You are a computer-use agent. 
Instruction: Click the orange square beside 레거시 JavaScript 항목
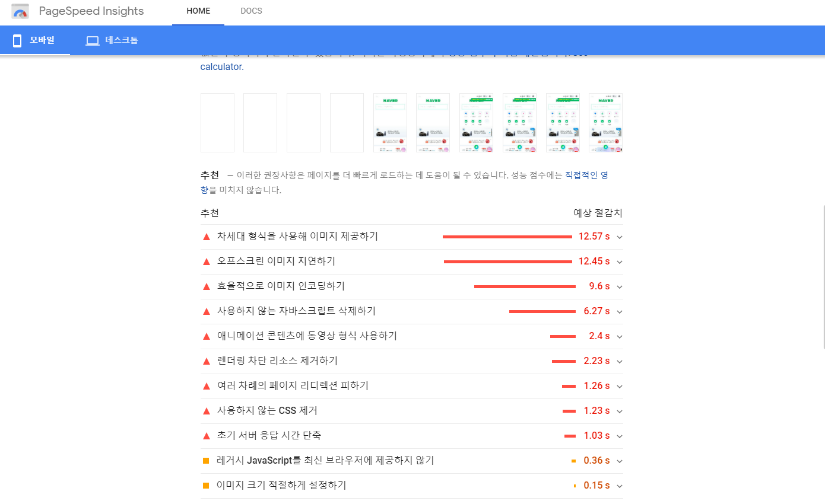click(x=206, y=460)
